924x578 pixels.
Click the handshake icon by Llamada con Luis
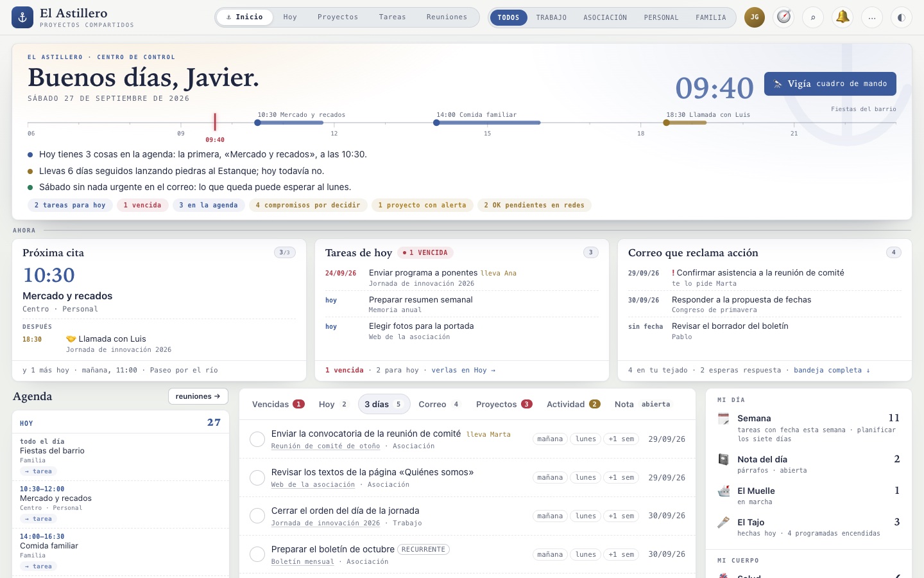pyautogui.click(x=71, y=339)
